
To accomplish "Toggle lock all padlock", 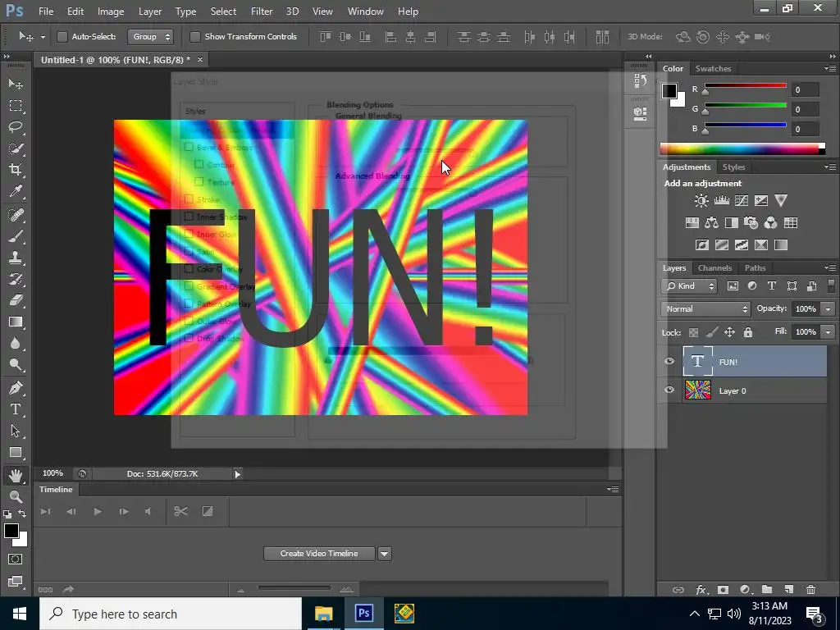I will [x=748, y=333].
